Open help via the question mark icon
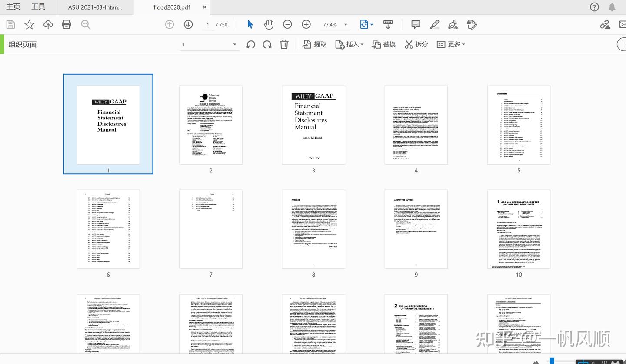Viewport: 626px width, 364px height. (594, 7)
